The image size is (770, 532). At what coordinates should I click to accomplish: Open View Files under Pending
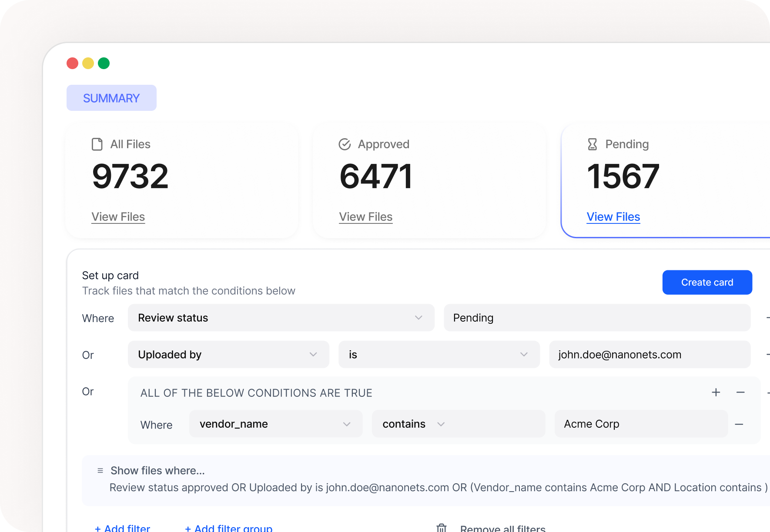click(613, 217)
